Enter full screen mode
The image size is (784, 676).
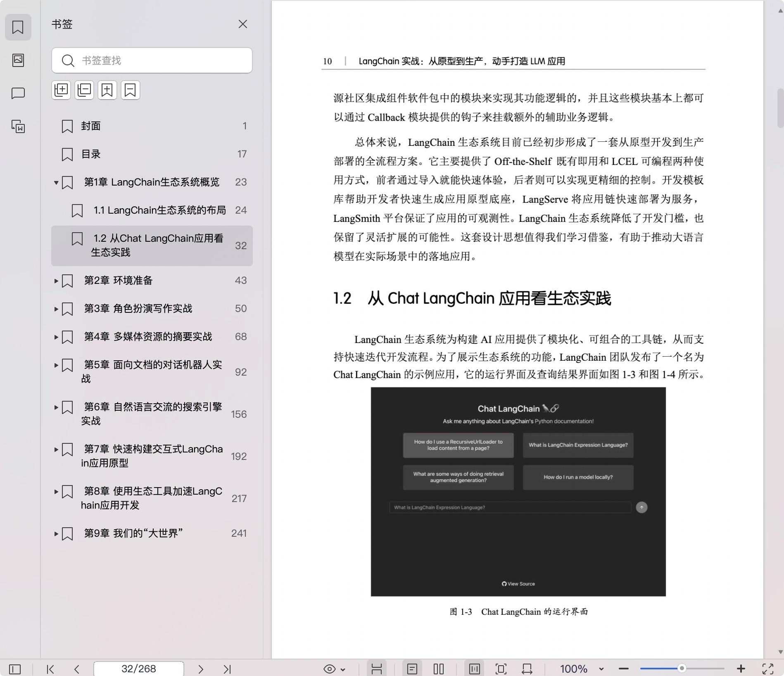coord(768,669)
